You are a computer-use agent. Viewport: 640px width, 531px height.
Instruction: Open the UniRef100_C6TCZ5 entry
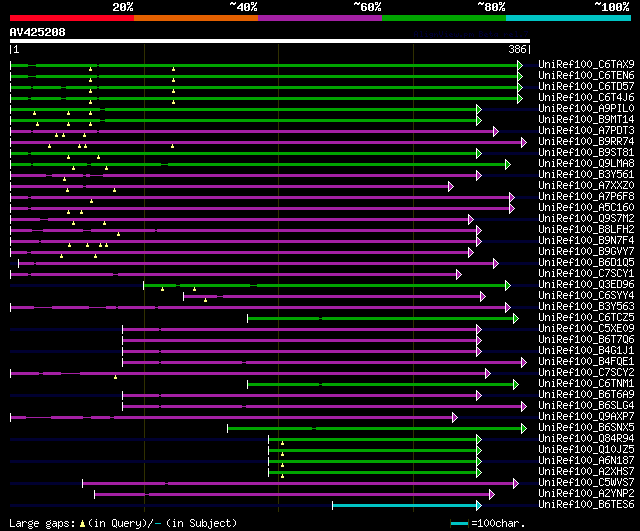586,318
